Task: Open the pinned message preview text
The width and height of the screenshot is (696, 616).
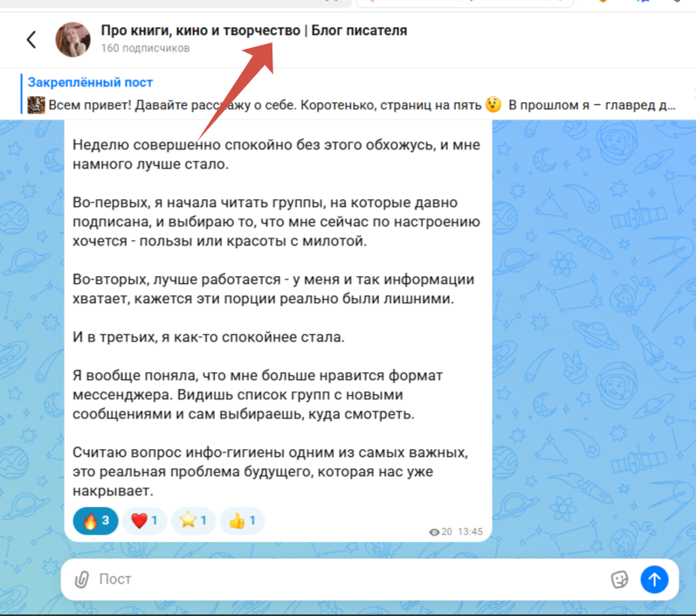Action: pos(362,105)
